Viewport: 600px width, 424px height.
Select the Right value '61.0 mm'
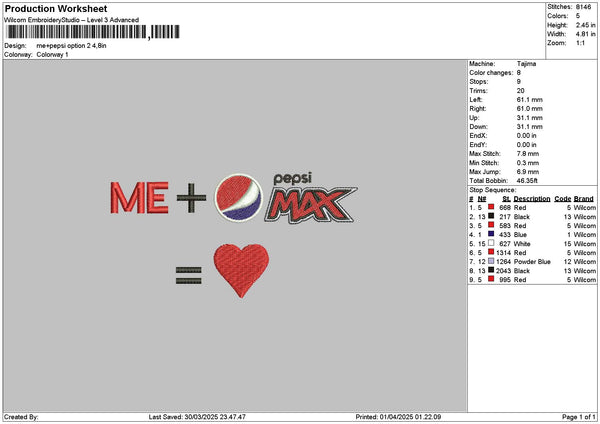coord(530,108)
